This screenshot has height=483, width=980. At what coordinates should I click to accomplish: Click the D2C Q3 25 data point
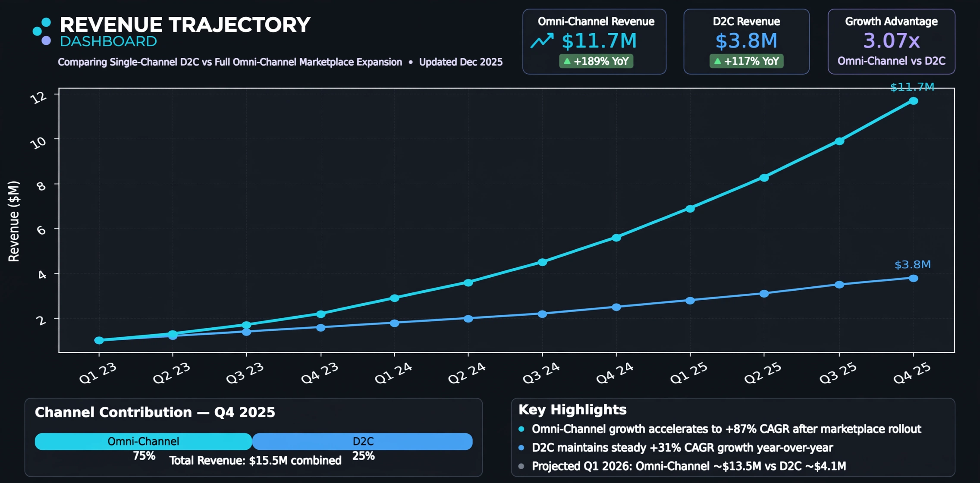coord(839,285)
